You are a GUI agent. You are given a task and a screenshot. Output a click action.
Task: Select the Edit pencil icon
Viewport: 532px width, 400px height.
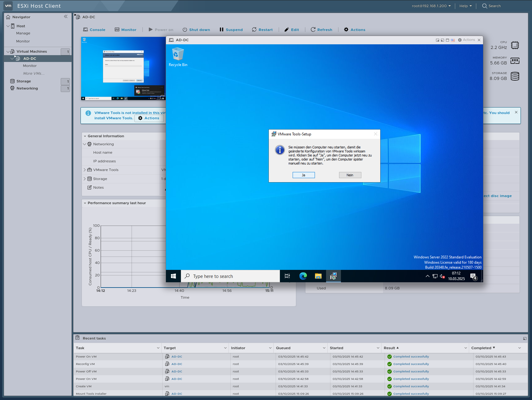point(287,29)
